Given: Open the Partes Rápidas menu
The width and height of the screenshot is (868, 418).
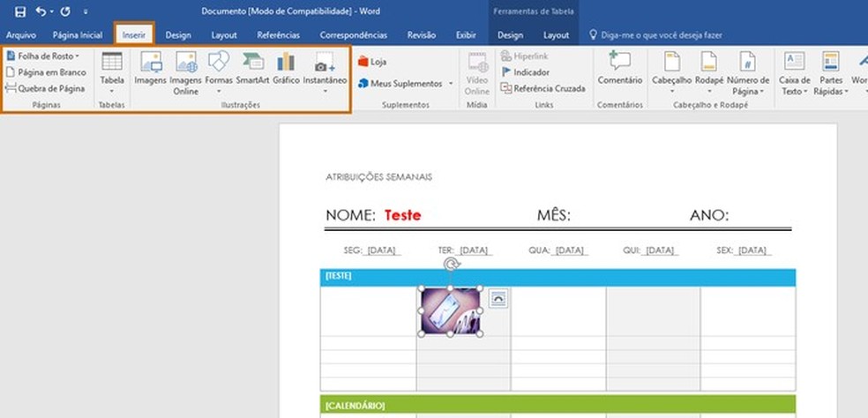Looking at the screenshot, I should 831,73.
